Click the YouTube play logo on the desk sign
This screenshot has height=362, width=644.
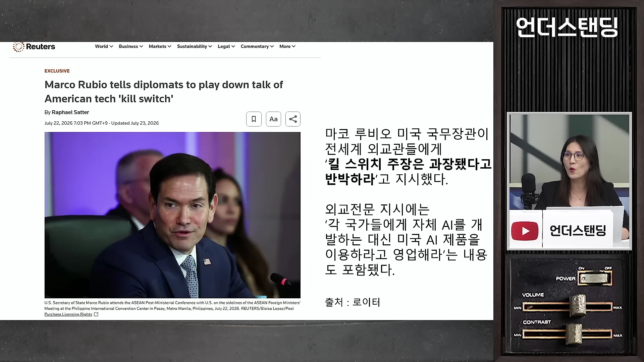(525, 231)
